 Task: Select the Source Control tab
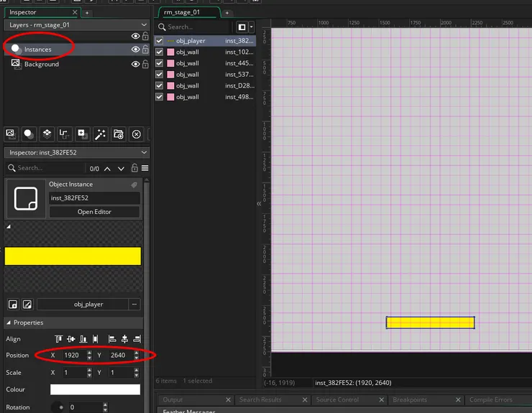[336, 400]
